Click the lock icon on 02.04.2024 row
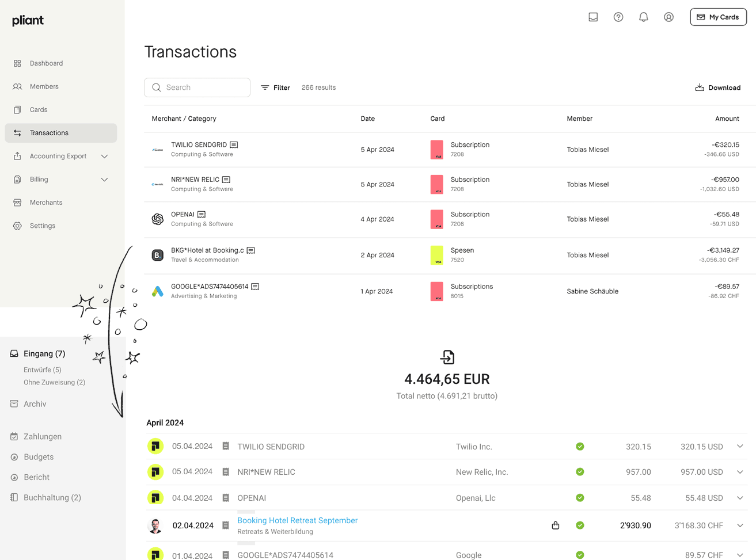Screen dimensions: 756x560 (556, 525)
